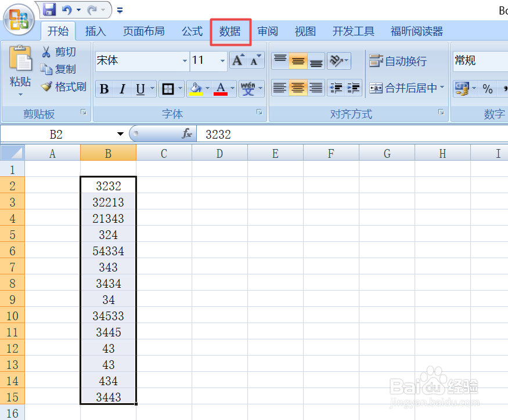Select cell containing 54334
This screenshot has width=508, height=420.
(108, 251)
